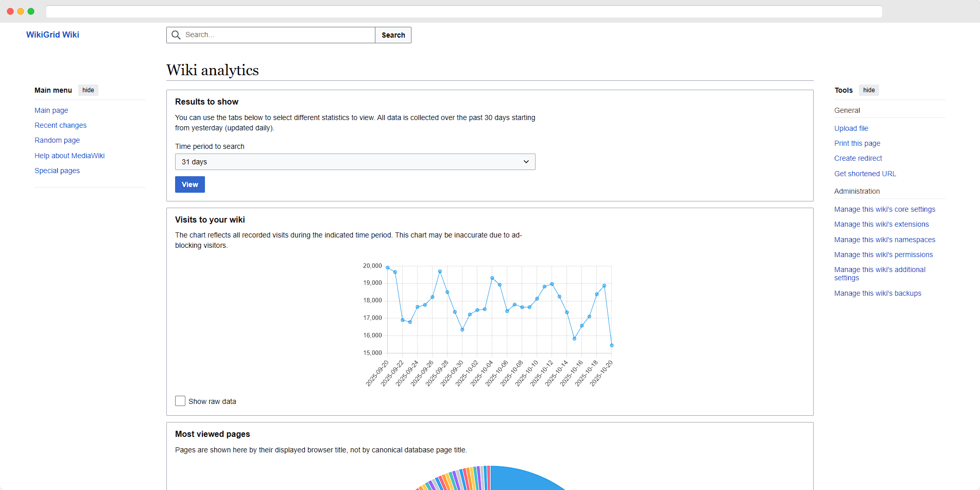Image resolution: width=980 pixels, height=490 pixels.
Task: Hide the Tools sidebar panel
Action: pos(868,90)
